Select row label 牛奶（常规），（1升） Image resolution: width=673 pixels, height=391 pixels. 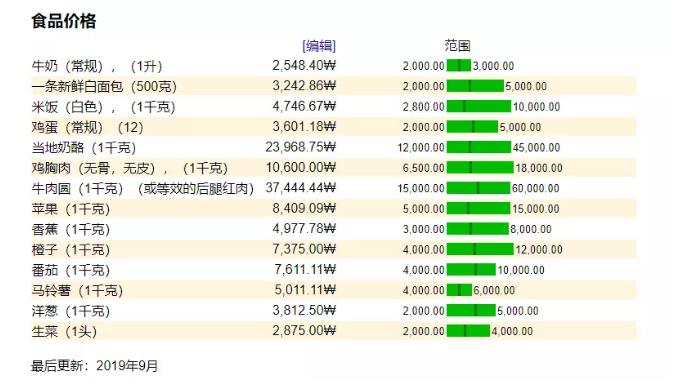pyautogui.click(x=97, y=66)
